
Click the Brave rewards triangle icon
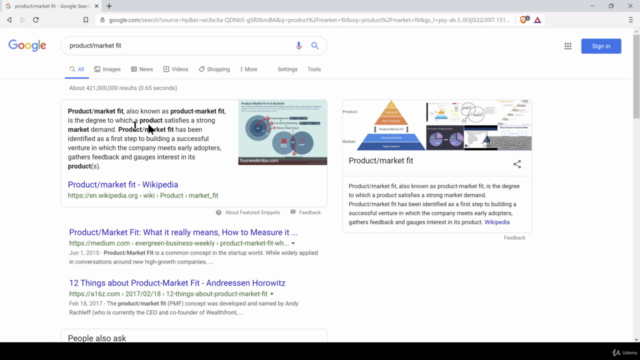538,20
